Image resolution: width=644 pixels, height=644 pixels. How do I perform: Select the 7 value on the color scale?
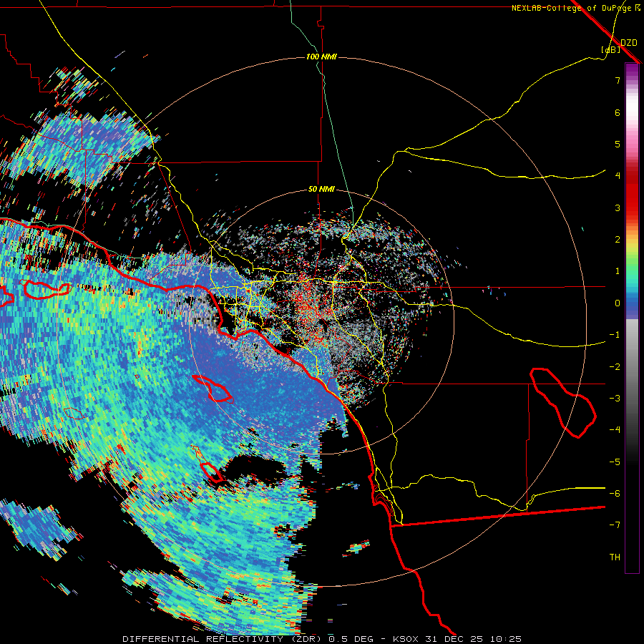[x=618, y=80]
